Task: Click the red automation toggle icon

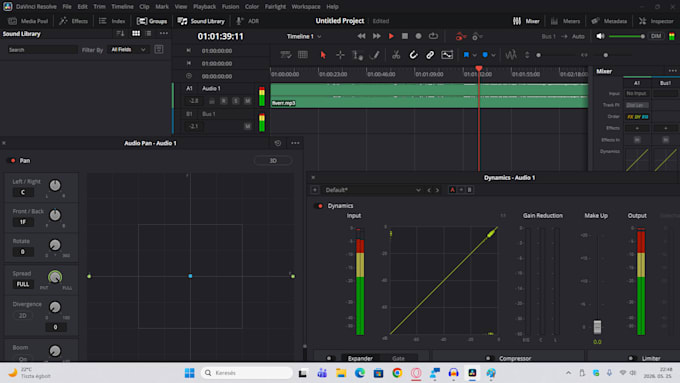Action: [461, 37]
